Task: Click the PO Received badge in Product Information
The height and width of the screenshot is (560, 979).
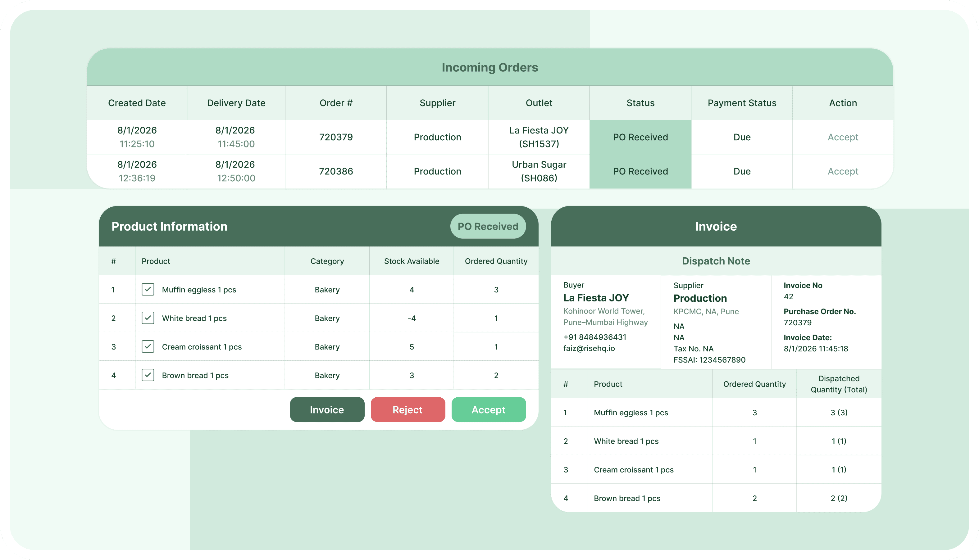Action: click(x=488, y=226)
